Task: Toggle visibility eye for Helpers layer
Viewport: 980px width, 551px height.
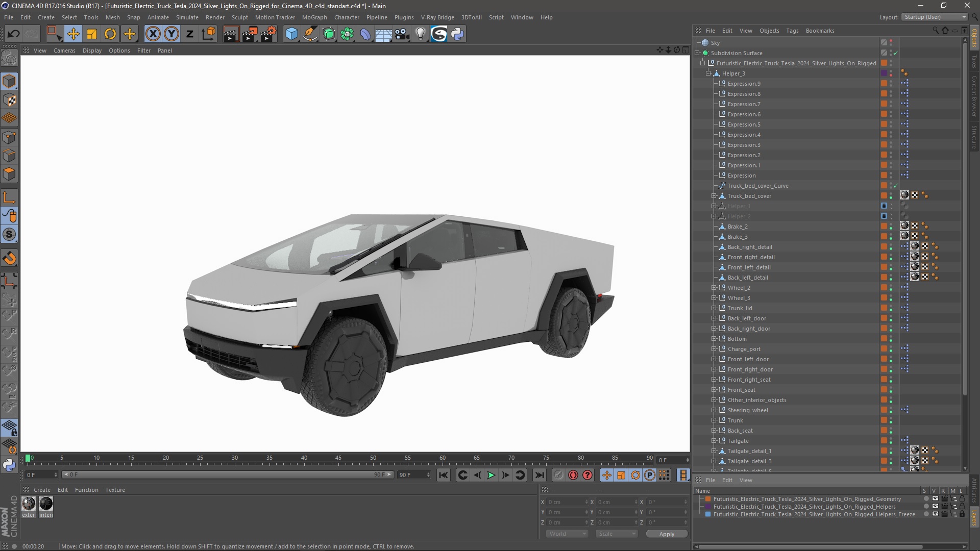Action: coord(935,507)
